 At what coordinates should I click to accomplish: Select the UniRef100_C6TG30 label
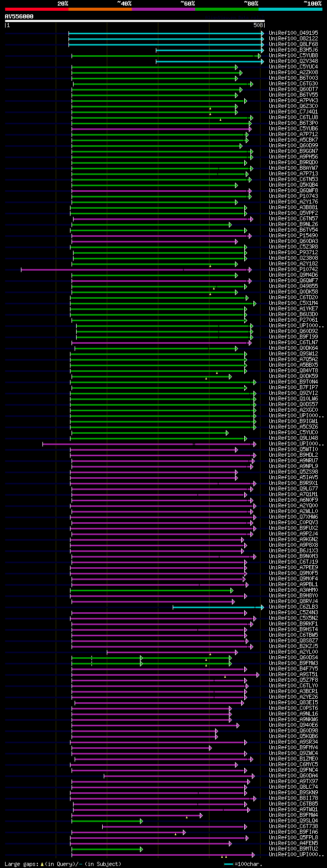coord(293,84)
